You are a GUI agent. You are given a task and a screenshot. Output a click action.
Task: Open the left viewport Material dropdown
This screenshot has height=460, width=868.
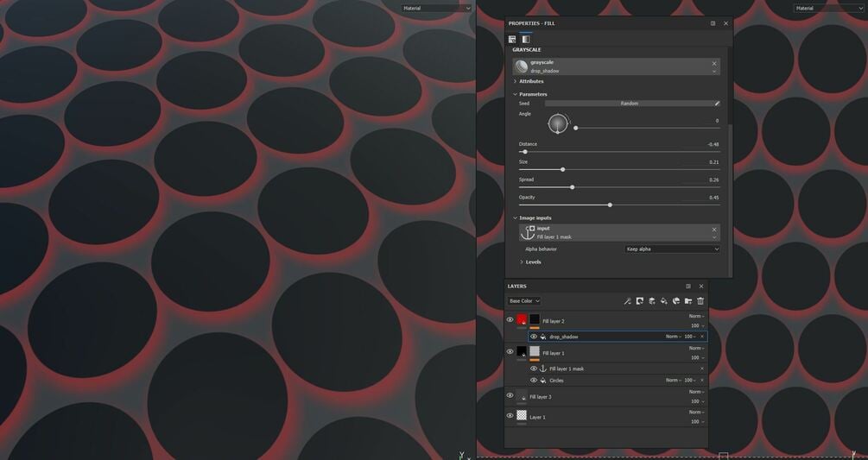436,9
